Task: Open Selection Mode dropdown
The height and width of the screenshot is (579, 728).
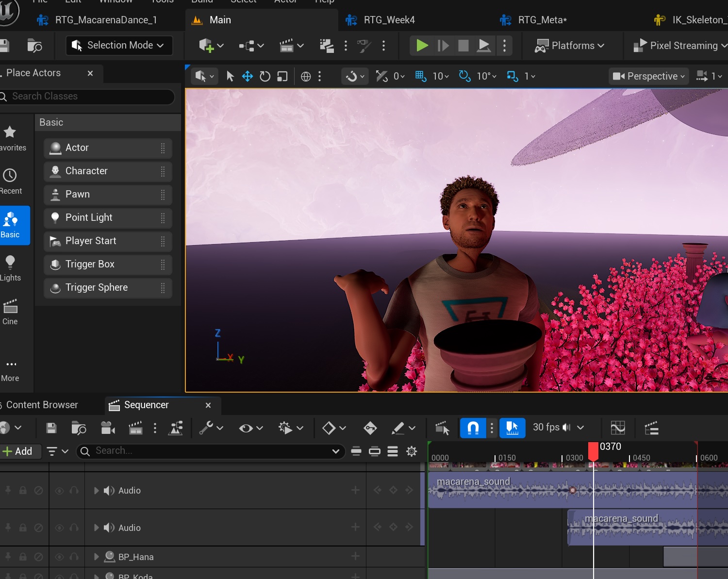Action: 119,46
